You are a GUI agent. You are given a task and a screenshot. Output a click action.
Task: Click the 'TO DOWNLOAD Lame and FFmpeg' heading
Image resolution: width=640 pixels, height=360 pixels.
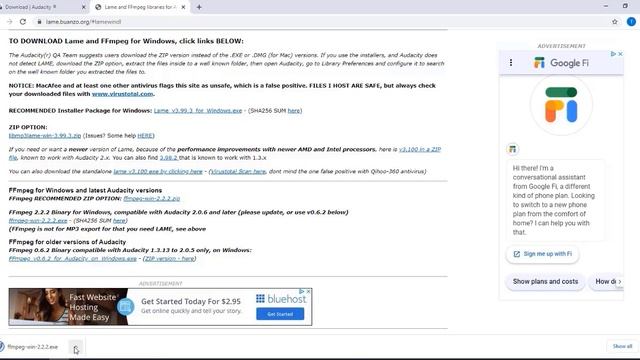[x=126, y=41]
